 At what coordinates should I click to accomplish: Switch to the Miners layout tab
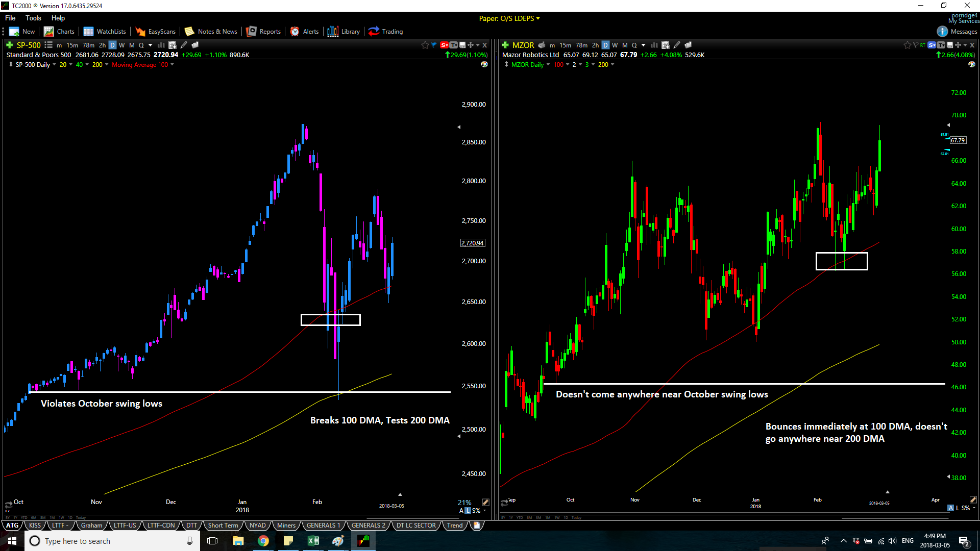286,525
